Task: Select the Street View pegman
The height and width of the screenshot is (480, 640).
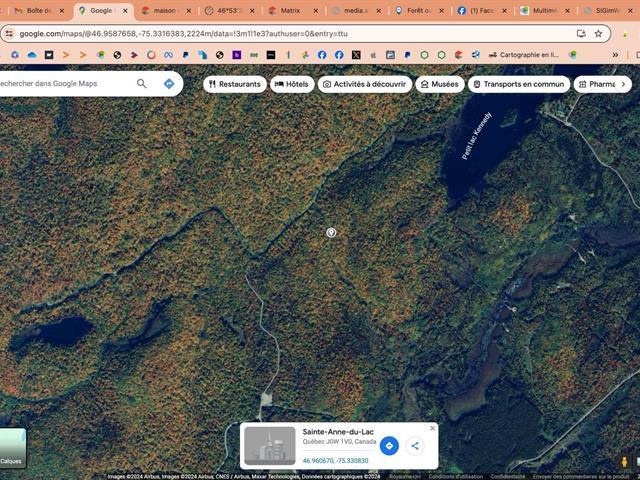Action: (624, 462)
